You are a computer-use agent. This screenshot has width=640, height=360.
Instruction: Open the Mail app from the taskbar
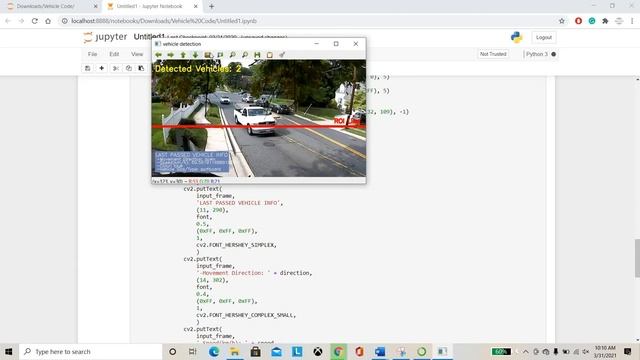pyautogui.click(x=276, y=351)
